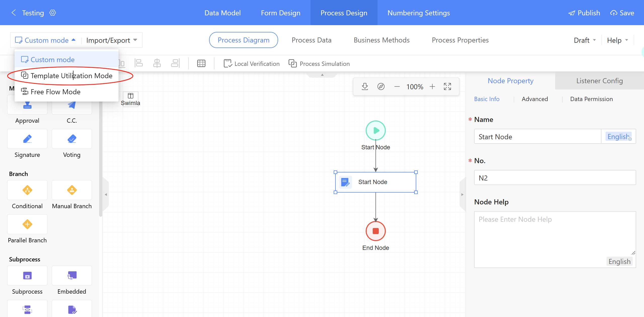Click the Signature node icon
Image resolution: width=644 pixels, height=317 pixels.
point(27,139)
